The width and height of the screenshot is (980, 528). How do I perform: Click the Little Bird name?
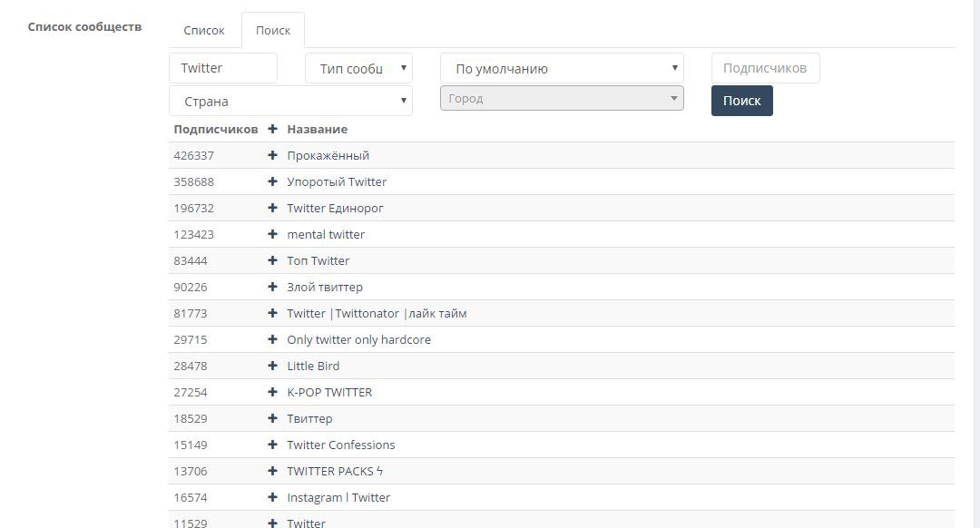tap(313, 366)
